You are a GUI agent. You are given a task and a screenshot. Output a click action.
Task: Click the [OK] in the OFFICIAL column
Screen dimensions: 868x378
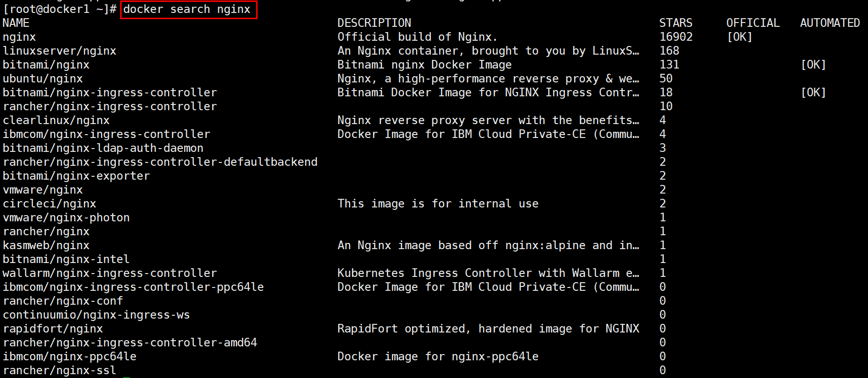tap(739, 37)
